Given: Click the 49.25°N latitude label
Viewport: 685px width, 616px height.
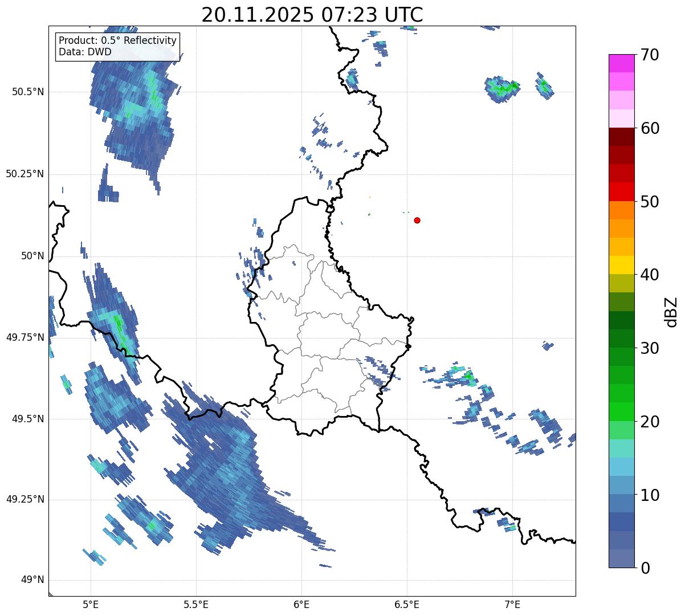Looking at the screenshot, I should click(x=25, y=500).
